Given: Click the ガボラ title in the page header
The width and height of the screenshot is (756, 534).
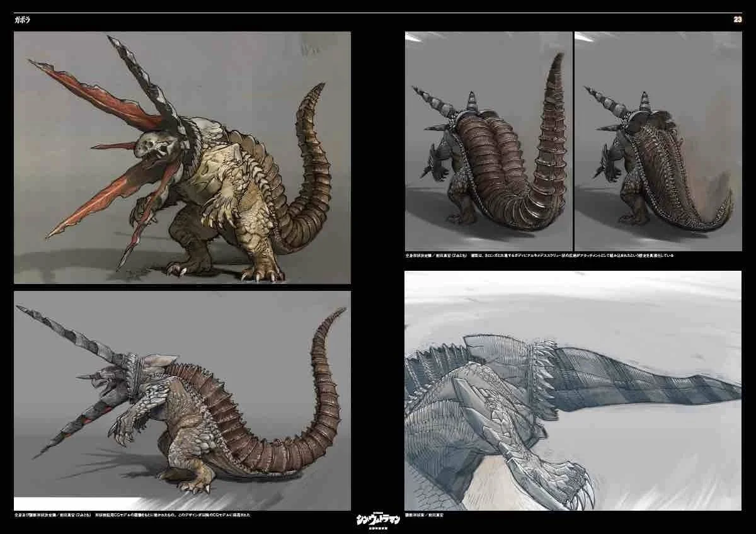Looking at the screenshot, I should (23, 20).
